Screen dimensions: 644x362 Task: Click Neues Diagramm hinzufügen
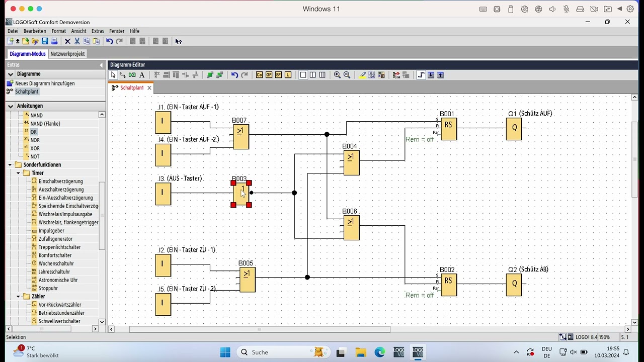click(45, 83)
